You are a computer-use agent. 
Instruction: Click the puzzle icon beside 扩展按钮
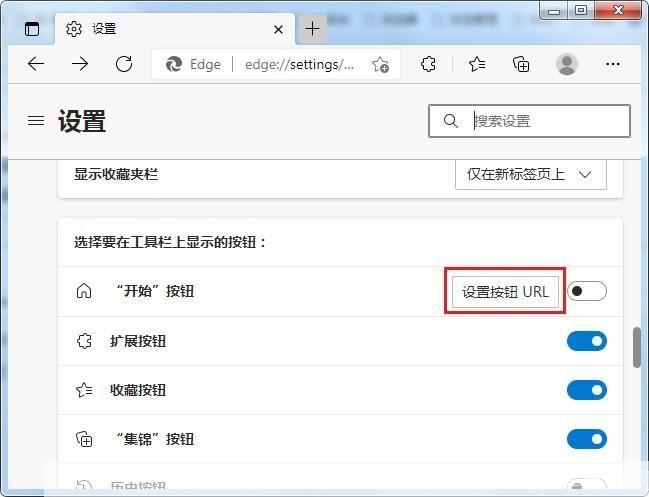[84, 341]
